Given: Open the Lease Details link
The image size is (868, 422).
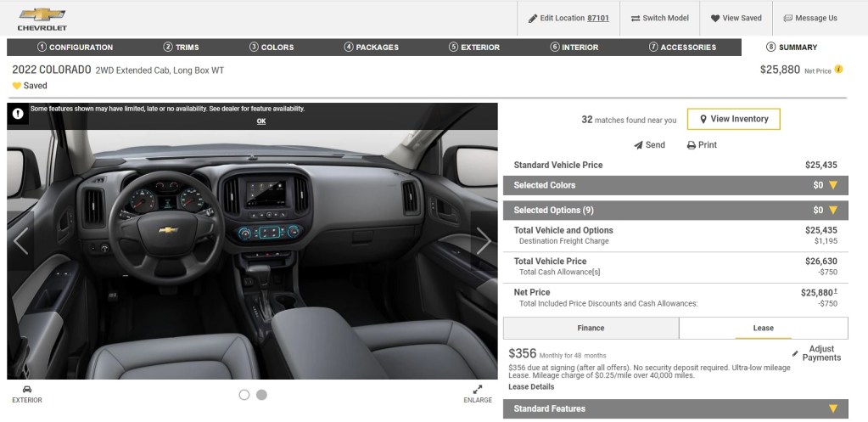Looking at the screenshot, I should [531, 387].
